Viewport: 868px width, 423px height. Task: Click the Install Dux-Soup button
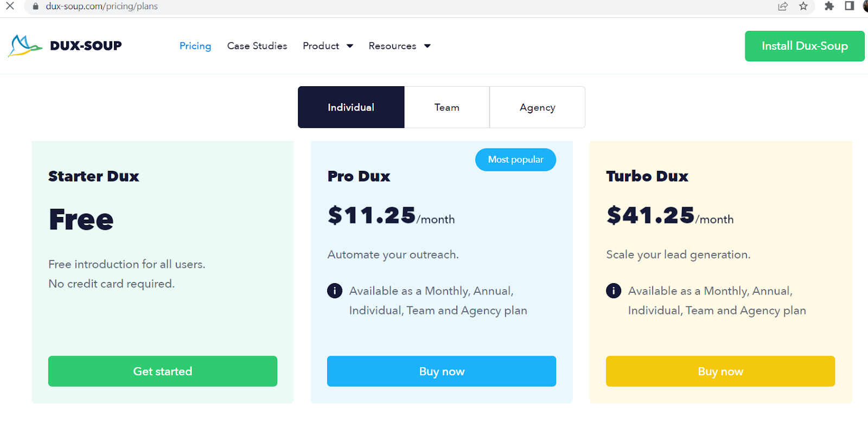coord(805,46)
